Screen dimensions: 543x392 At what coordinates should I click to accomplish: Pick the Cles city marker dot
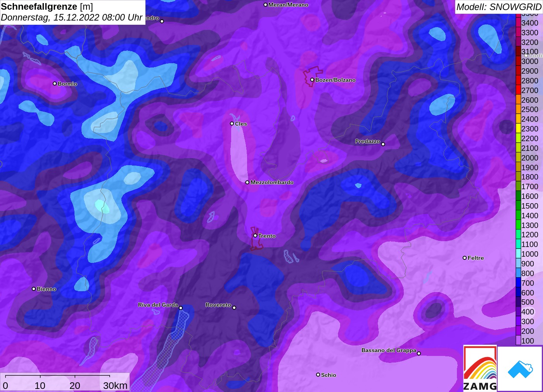(232, 124)
